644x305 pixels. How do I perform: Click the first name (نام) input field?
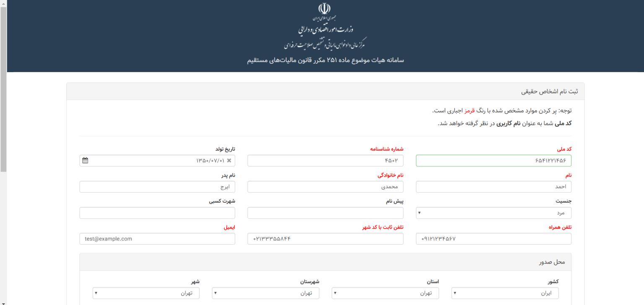point(493,187)
